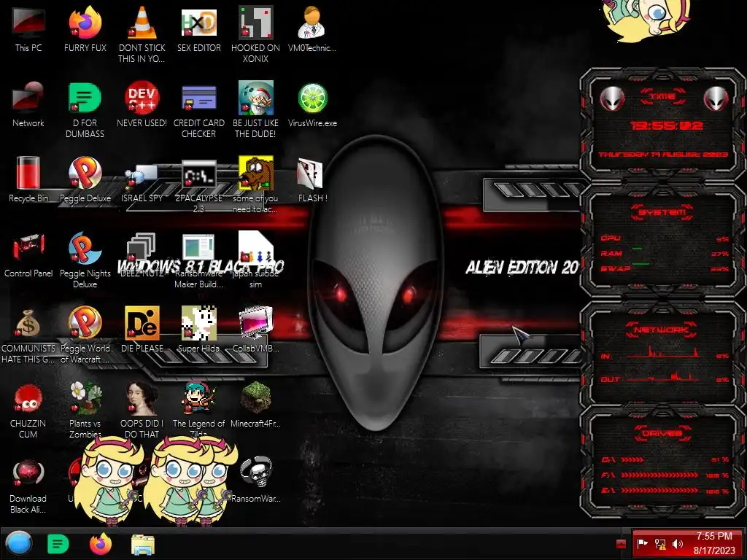Show hidden tray icons arrow
Image resolution: width=747 pixels, height=560 pixels.
621,544
